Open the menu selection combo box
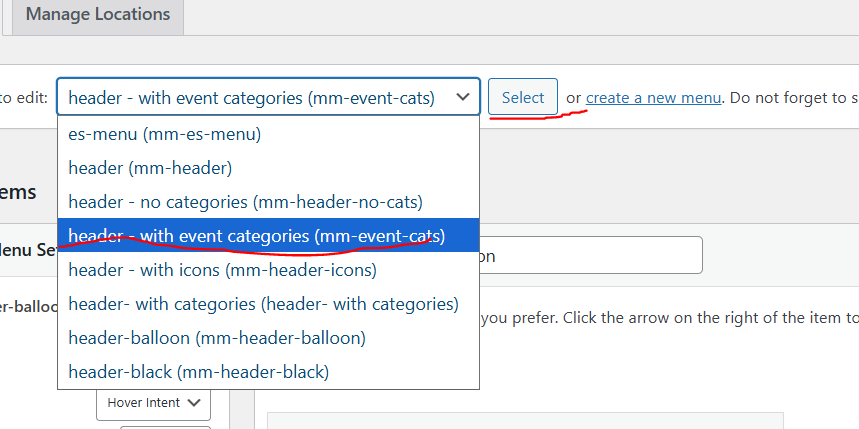The height and width of the screenshot is (429, 859). tap(267, 98)
